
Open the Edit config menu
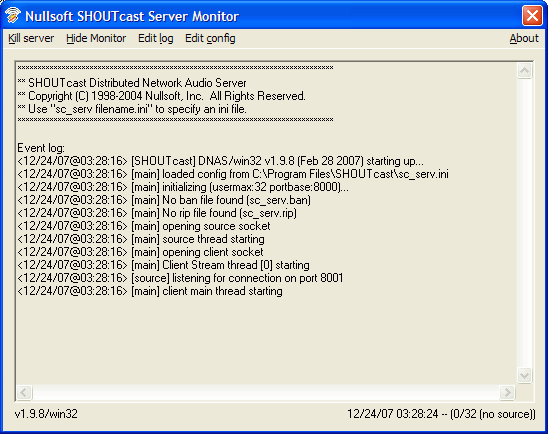click(210, 38)
